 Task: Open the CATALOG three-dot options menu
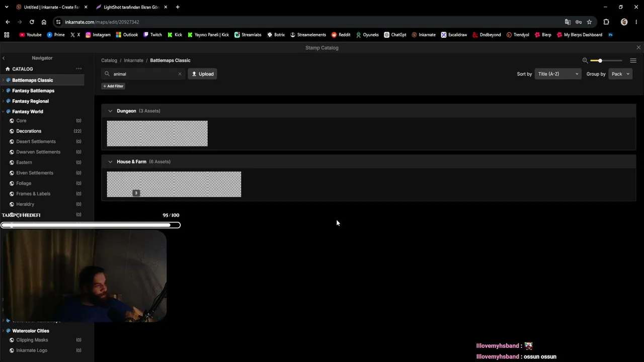[78, 69]
